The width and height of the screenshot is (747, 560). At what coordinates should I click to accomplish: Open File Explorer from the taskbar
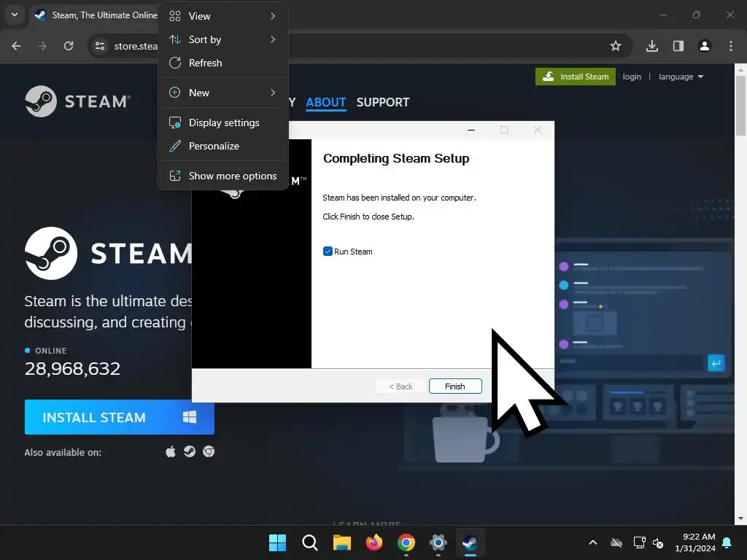click(342, 542)
